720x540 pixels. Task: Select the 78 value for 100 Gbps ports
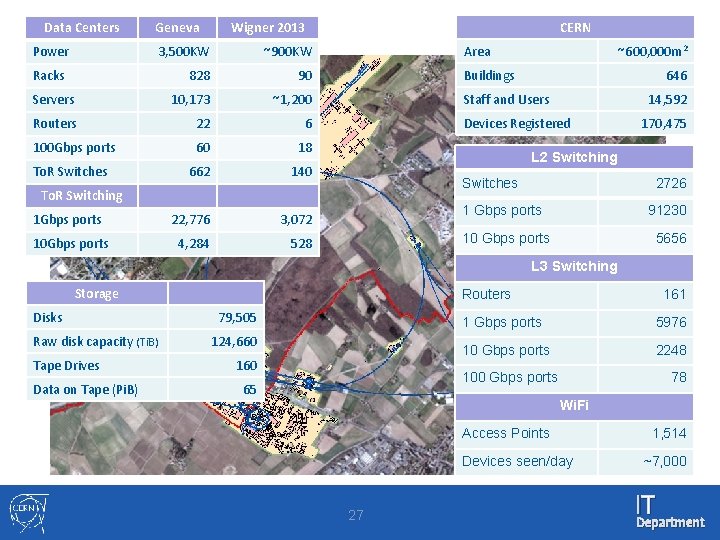tap(679, 377)
